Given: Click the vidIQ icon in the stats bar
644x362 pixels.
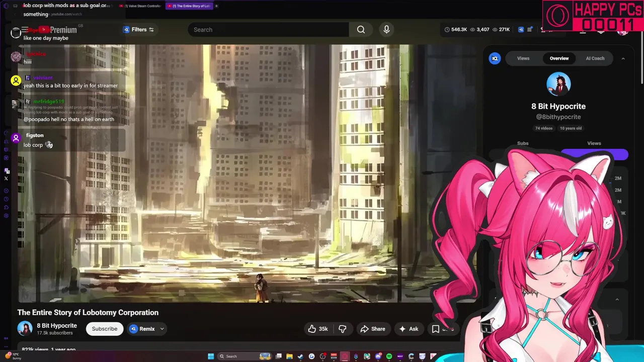Looking at the screenshot, I should (521, 30).
